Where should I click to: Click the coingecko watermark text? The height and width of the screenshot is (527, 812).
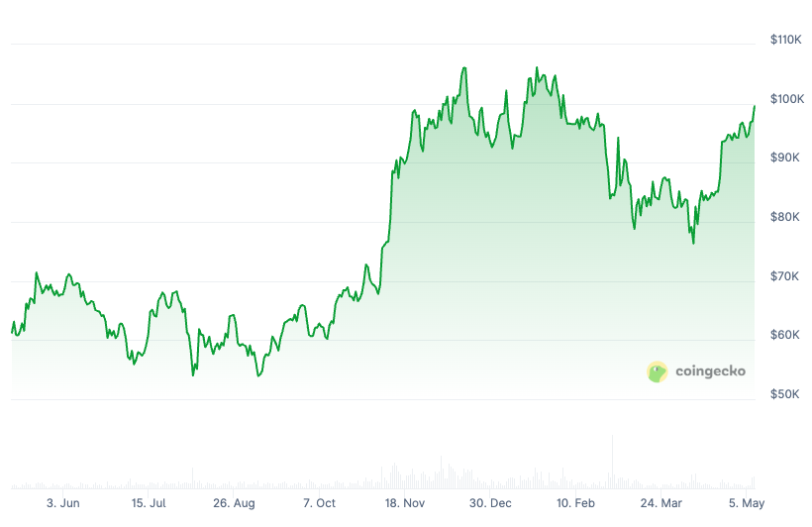coord(710,371)
